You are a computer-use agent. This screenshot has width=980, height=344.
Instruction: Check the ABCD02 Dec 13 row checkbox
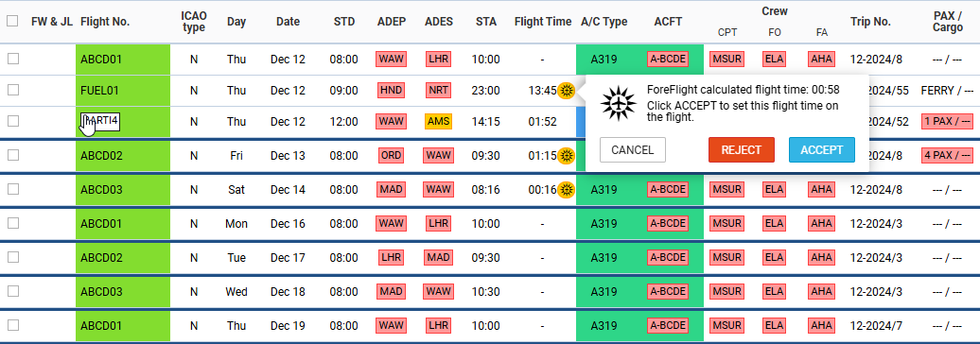[13, 155]
